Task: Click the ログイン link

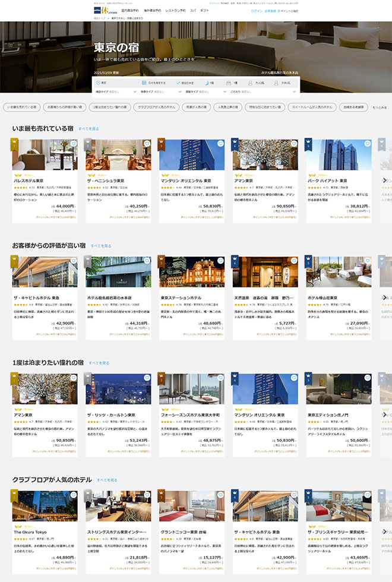Action: pos(257,11)
